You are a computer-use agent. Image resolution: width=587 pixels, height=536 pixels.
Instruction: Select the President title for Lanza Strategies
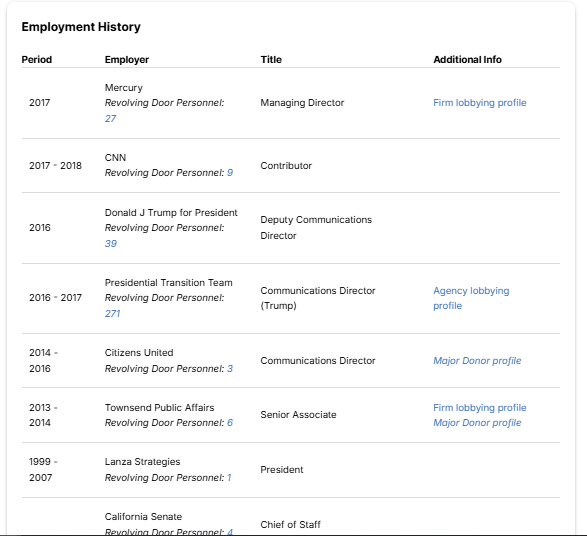point(282,470)
